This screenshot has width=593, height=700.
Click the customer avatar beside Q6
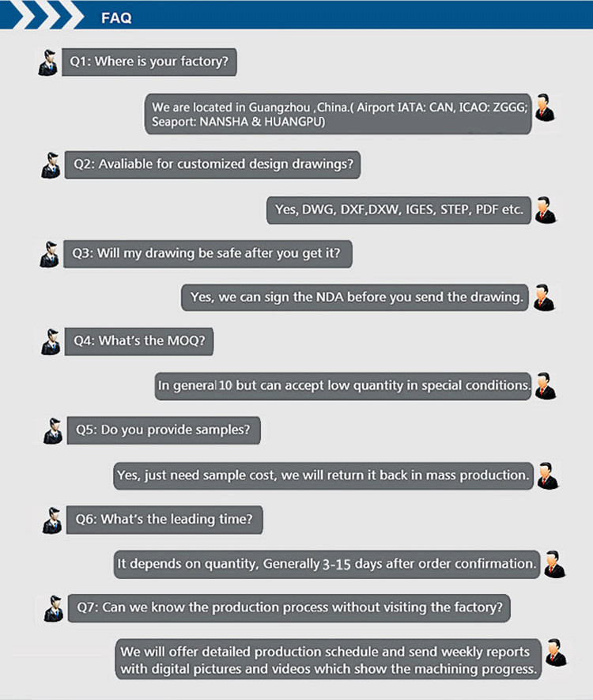coord(52,520)
